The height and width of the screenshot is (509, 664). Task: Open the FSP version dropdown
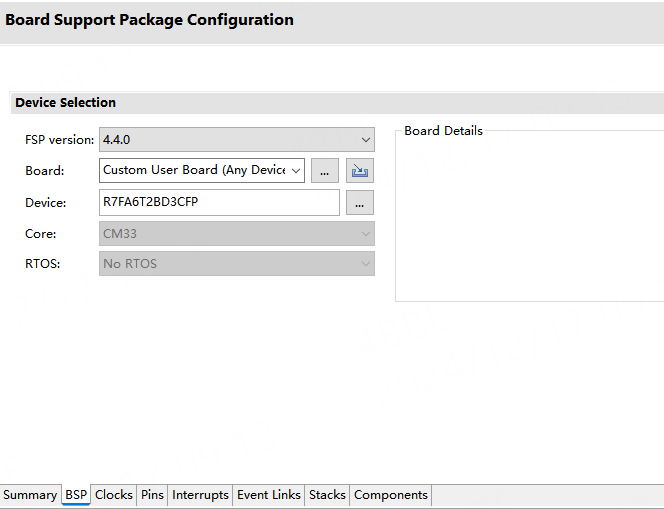(x=236, y=140)
